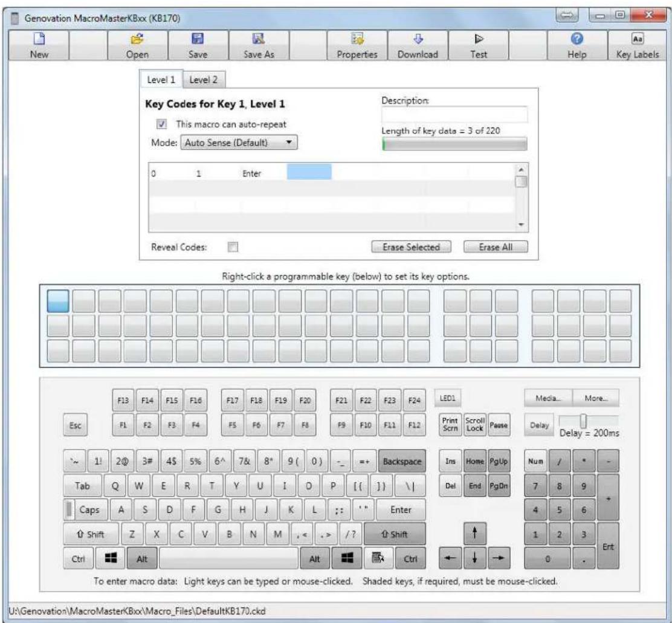
Task: Click the numpad plus key
Action: tap(608, 497)
